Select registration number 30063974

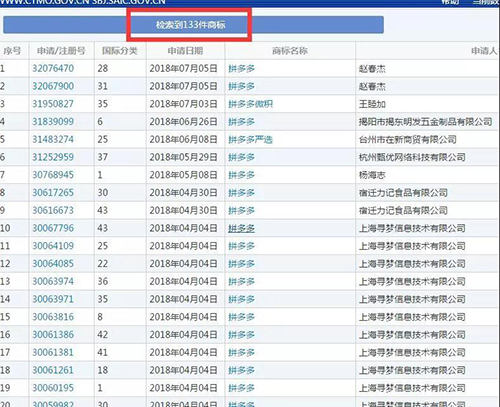click(x=53, y=281)
